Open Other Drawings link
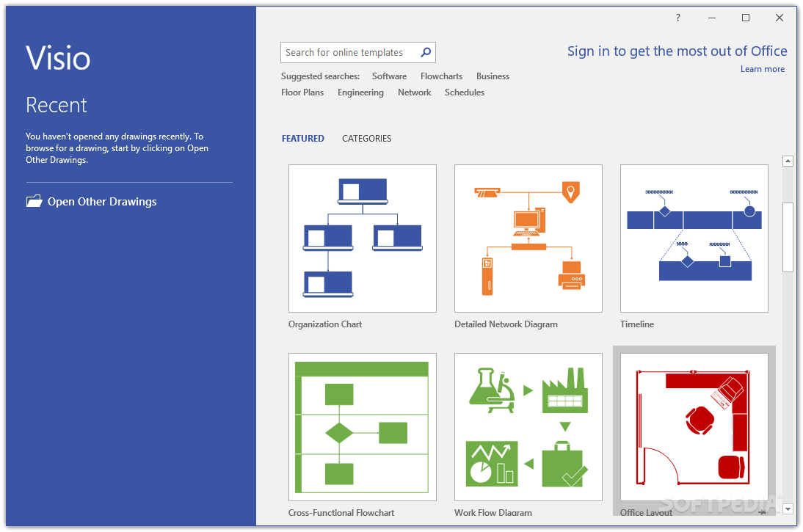803x532 pixels. (102, 201)
